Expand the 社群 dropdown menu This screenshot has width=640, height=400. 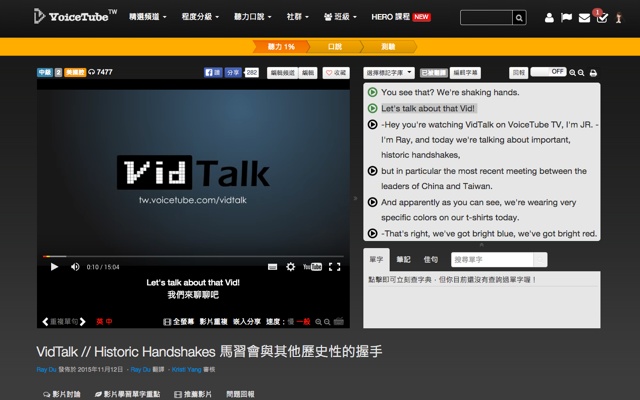point(298,17)
